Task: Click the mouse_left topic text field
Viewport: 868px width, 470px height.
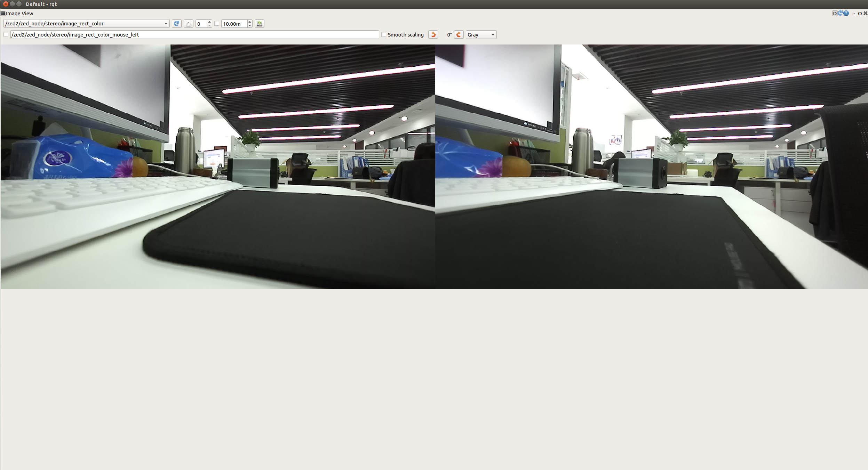Action: tap(194, 34)
